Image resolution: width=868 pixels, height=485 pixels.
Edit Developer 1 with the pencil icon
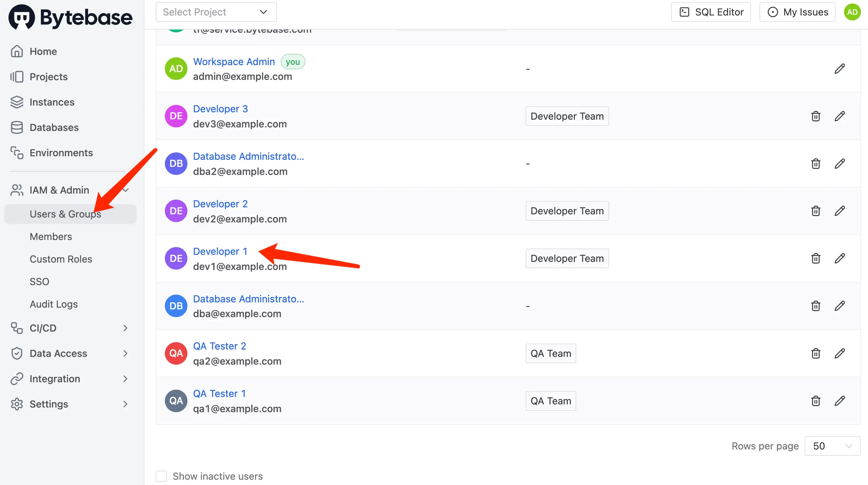click(839, 258)
